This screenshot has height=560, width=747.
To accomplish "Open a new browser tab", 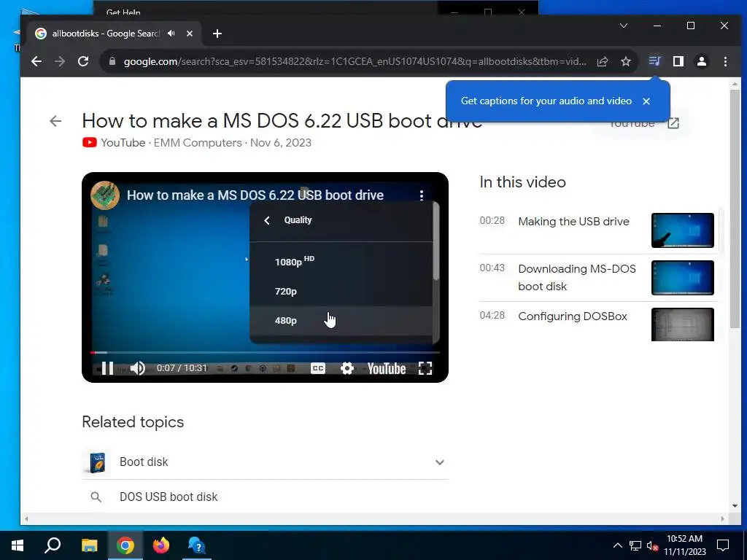I will tap(217, 34).
